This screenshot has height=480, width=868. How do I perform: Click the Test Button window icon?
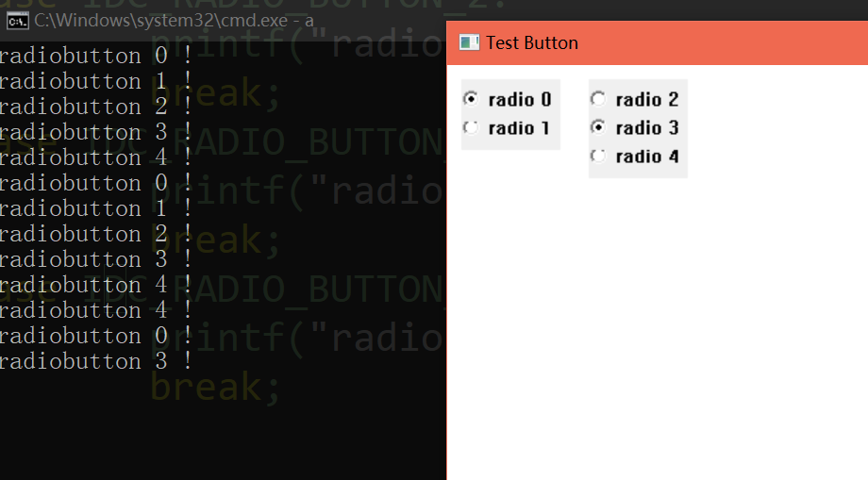469,42
